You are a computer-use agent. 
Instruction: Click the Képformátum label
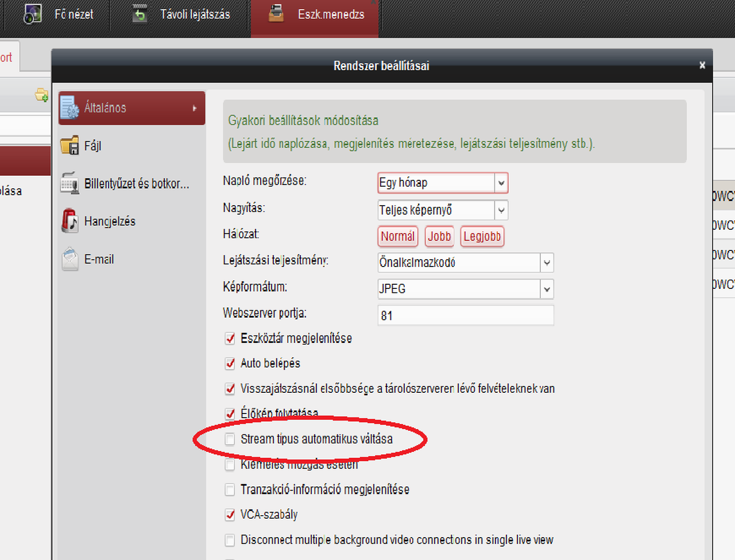[255, 287]
